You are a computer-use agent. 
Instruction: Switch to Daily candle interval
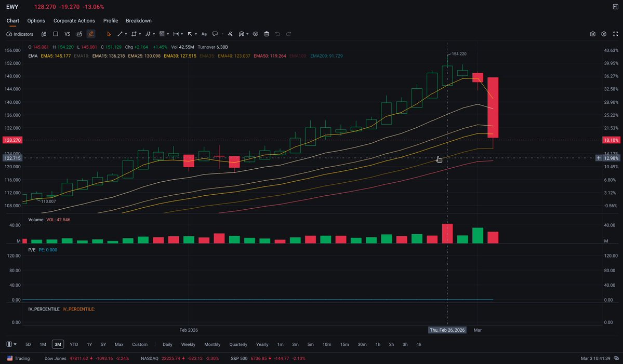167,345
